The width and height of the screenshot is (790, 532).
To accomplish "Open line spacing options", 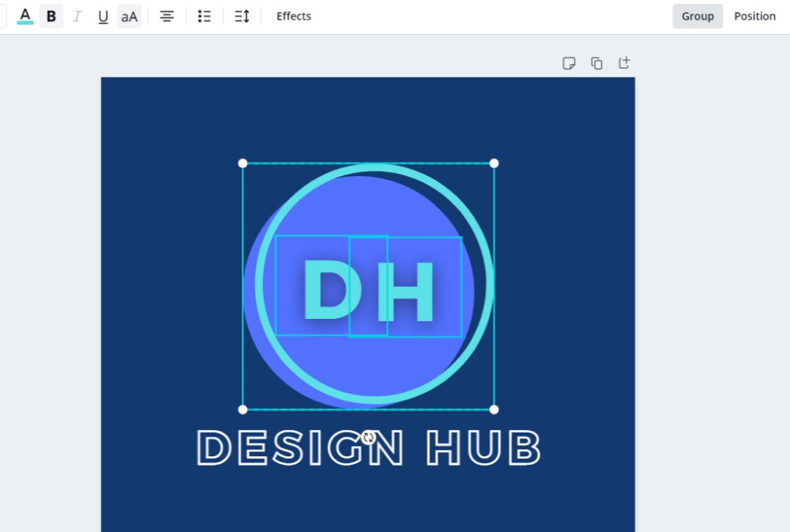I will pyautogui.click(x=242, y=16).
